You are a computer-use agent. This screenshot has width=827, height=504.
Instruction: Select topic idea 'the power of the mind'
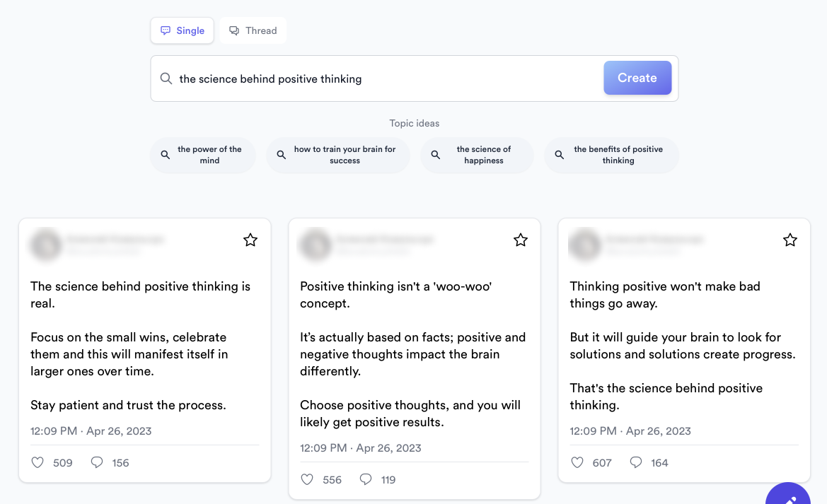(x=203, y=155)
